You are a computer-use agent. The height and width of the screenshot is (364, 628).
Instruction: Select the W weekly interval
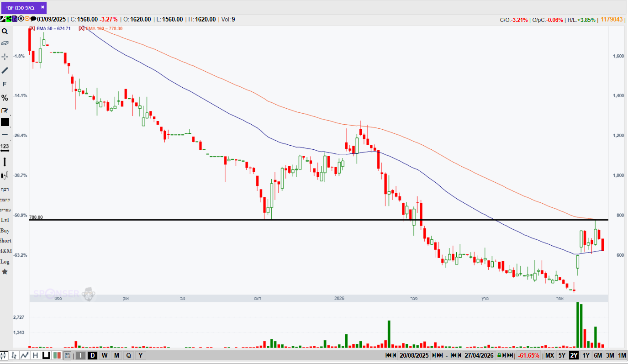(105, 355)
